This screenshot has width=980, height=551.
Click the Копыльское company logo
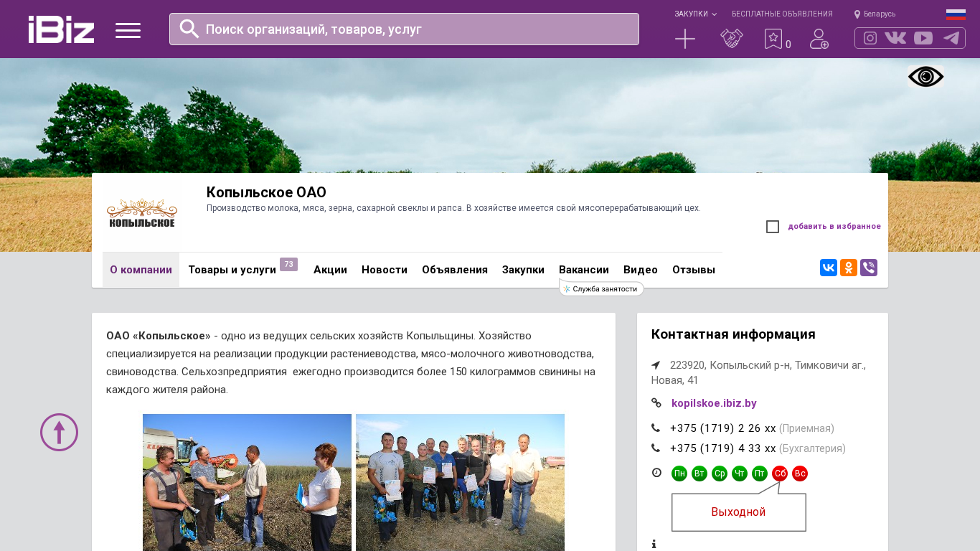pyautogui.click(x=141, y=213)
